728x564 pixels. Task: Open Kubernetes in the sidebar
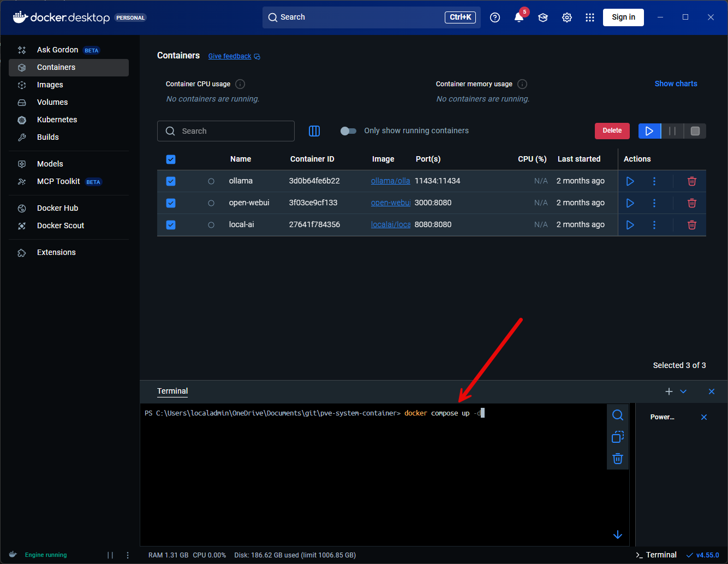click(69, 120)
